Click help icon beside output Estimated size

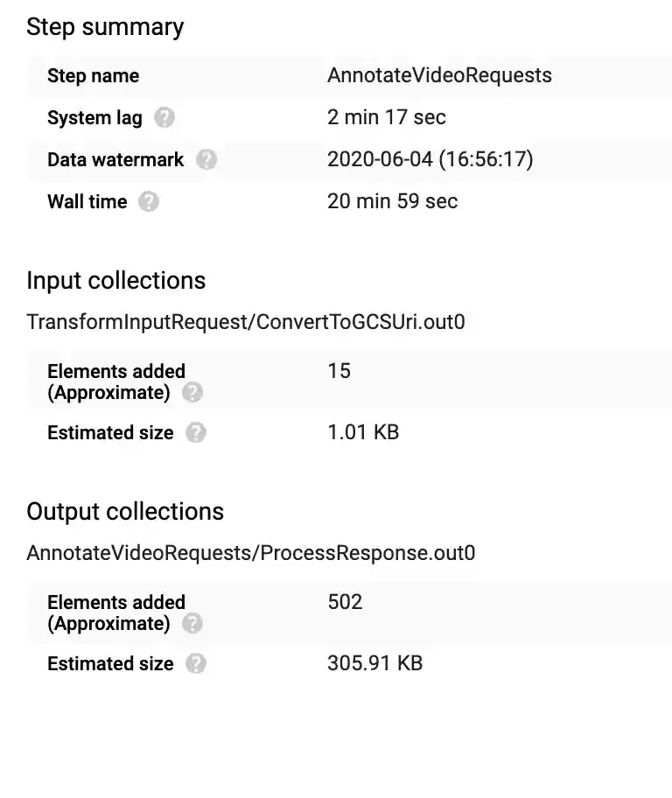coord(196,664)
